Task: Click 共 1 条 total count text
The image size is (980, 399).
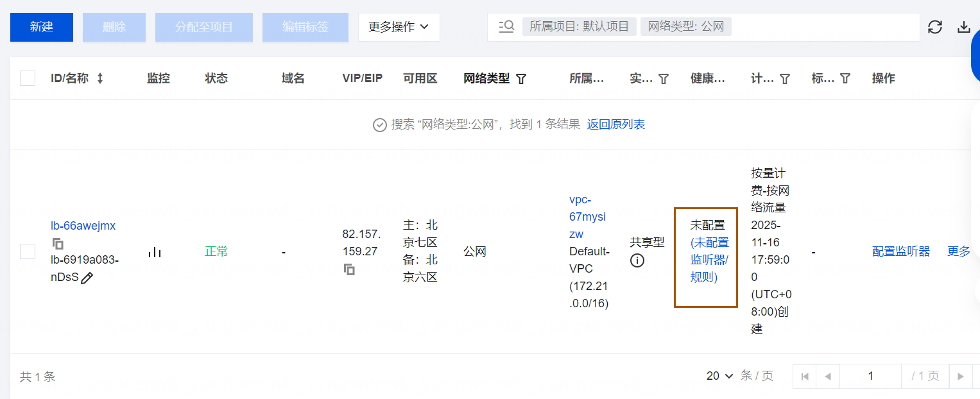Action: click(x=38, y=377)
